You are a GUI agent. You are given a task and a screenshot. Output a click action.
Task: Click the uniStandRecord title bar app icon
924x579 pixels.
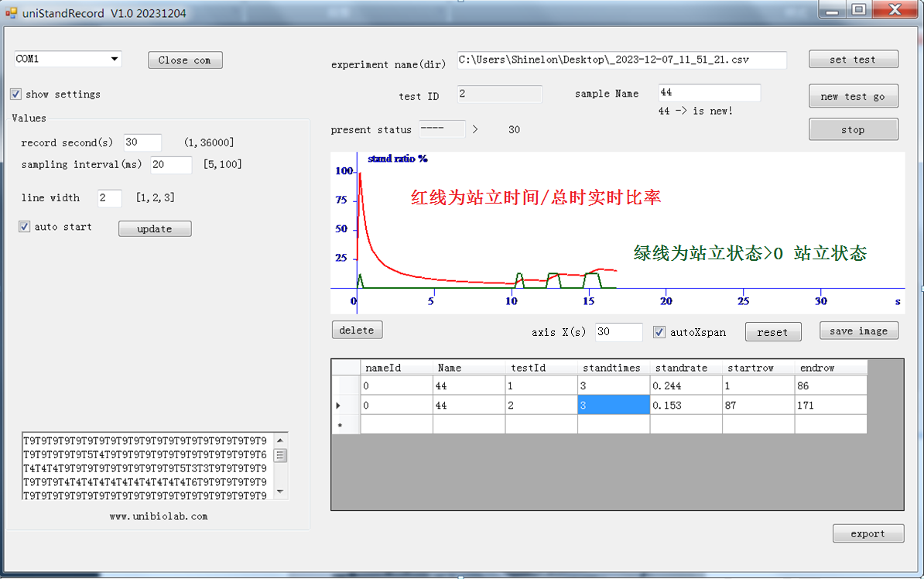point(11,12)
